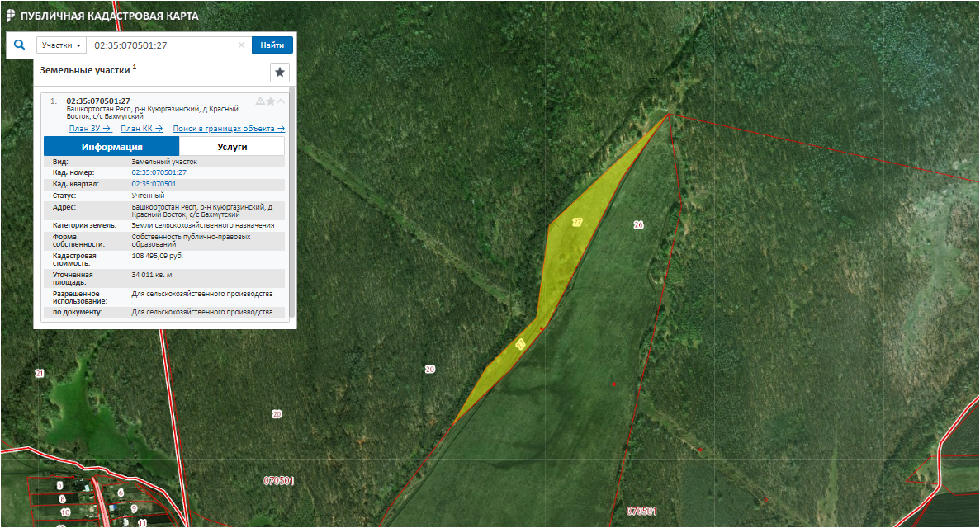Collapse the result card with chevron
980x528 pixels.
(281, 101)
